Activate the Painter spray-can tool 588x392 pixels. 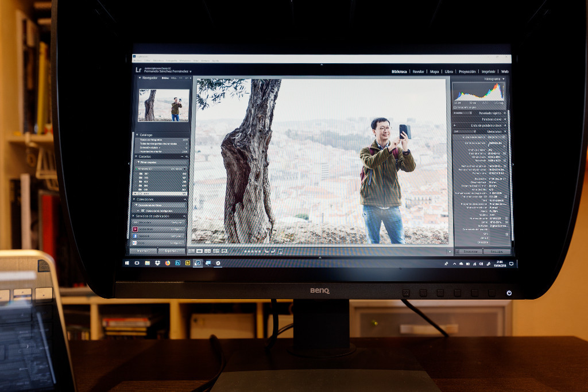pyautogui.click(x=224, y=251)
